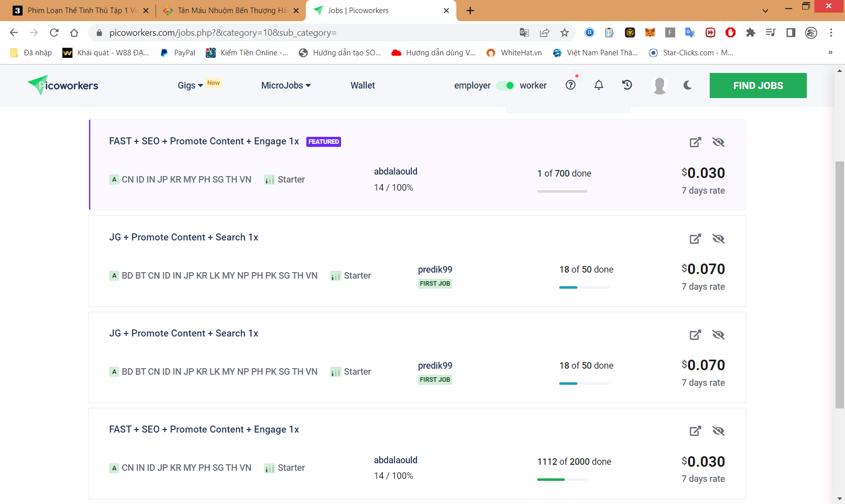Open the Extensions puzzle-piece menu
845x504 pixels.
(x=750, y=33)
